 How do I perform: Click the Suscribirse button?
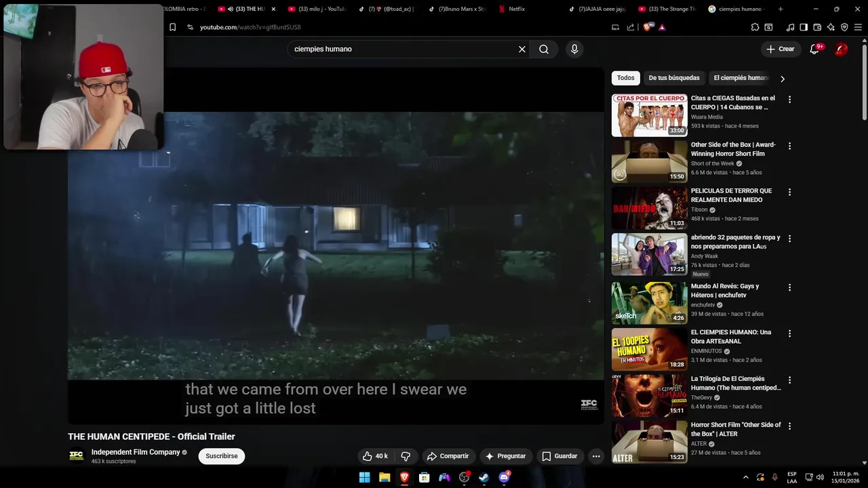[x=222, y=456]
